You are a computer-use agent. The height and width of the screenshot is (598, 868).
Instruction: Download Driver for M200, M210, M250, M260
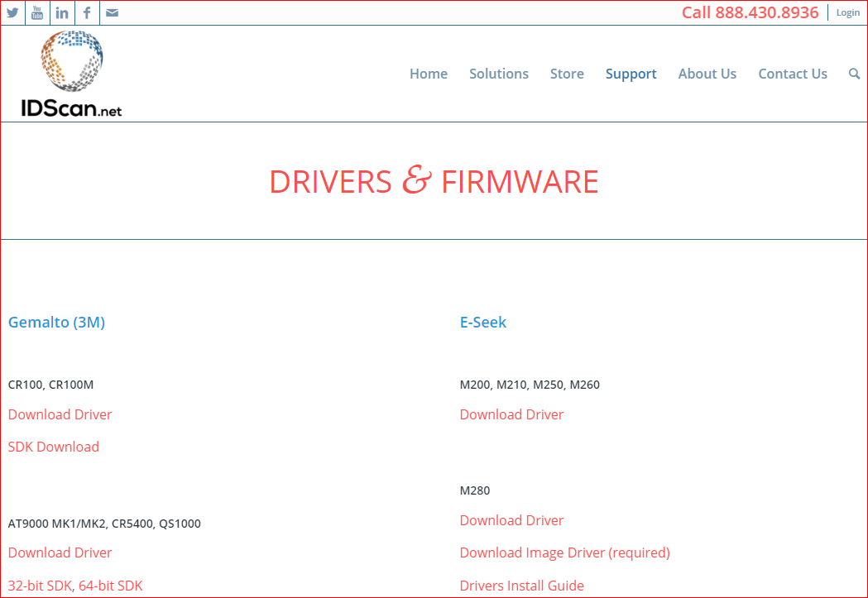tap(511, 414)
